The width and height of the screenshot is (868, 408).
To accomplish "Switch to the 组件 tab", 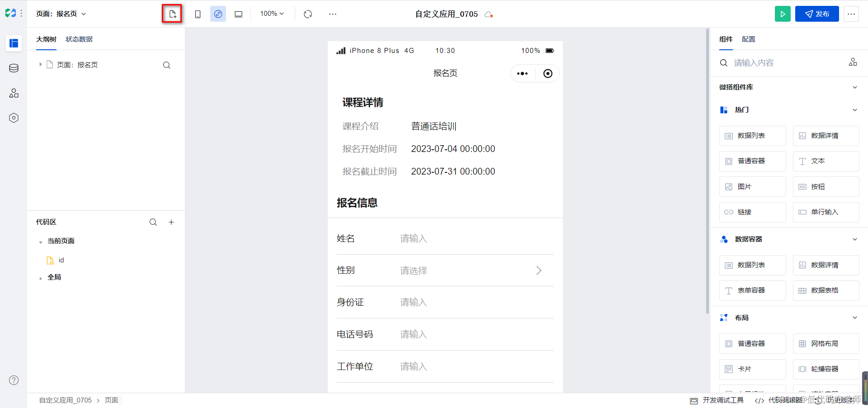I will [726, 39].
